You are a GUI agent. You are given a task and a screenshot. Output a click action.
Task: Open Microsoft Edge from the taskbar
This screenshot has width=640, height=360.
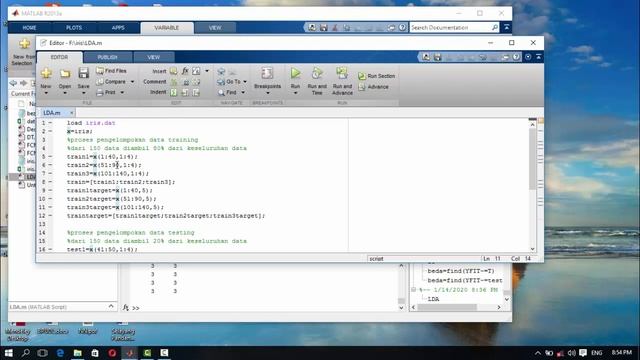60,353
